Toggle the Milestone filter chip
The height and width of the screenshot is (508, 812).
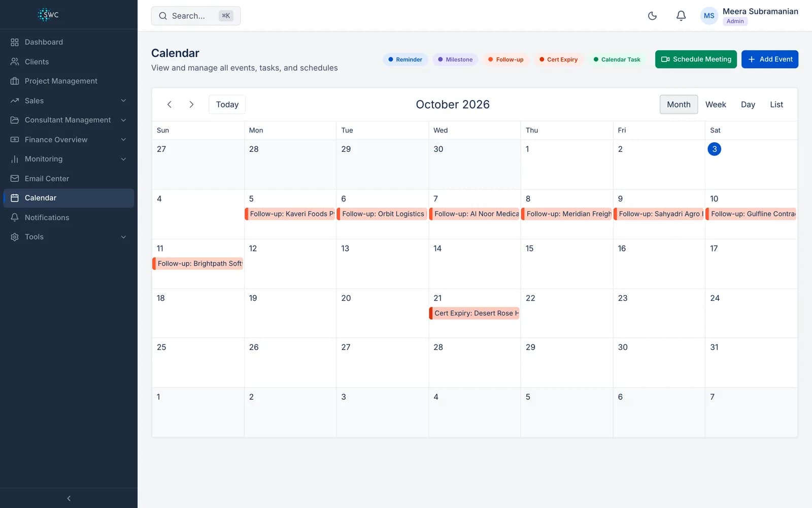455,59
